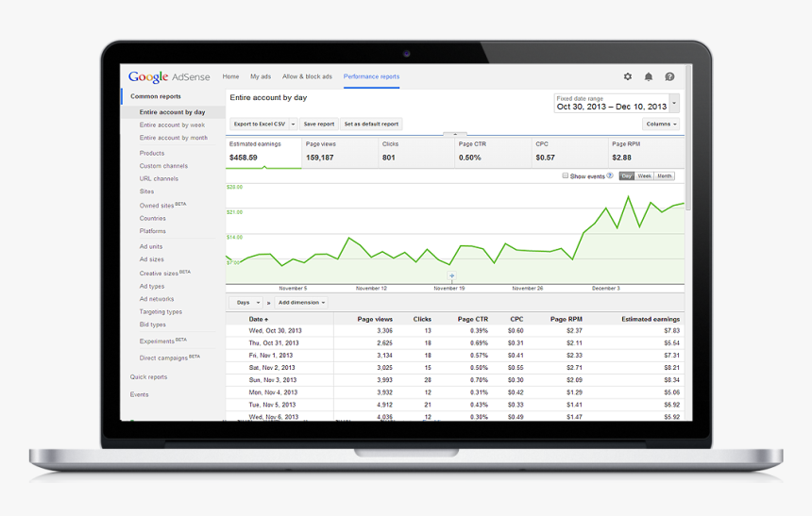The image size is (812, 516).
Task: Open the settings gear icon
Action: 628,76
